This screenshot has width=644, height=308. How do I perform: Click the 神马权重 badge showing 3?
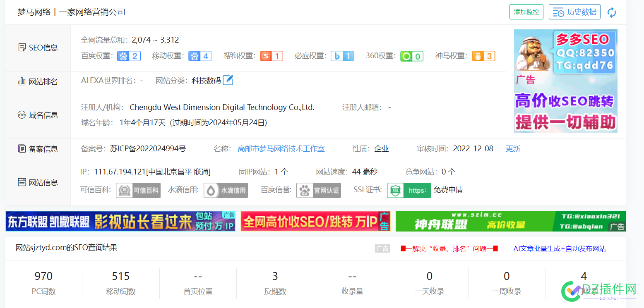(x=483, y=56)
